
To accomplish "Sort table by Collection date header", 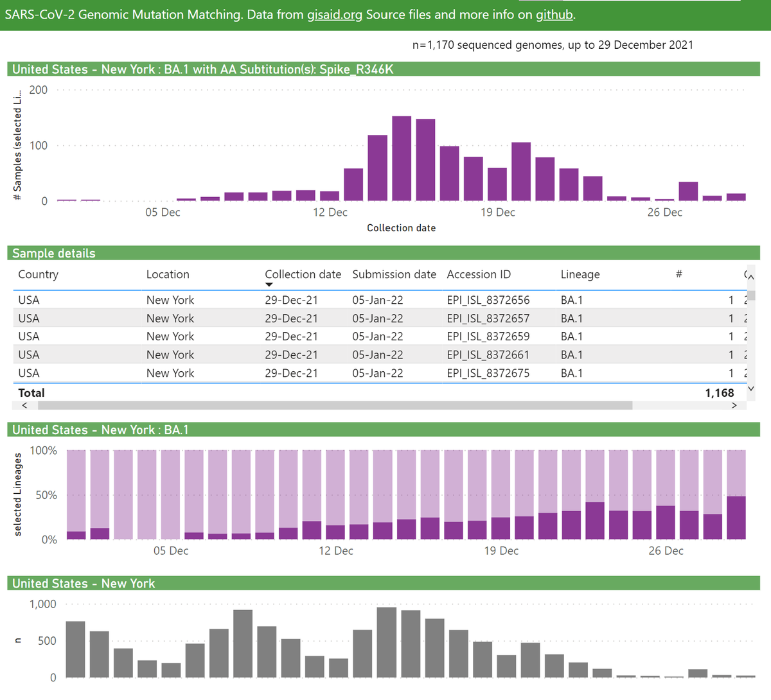I will [303, 274].
